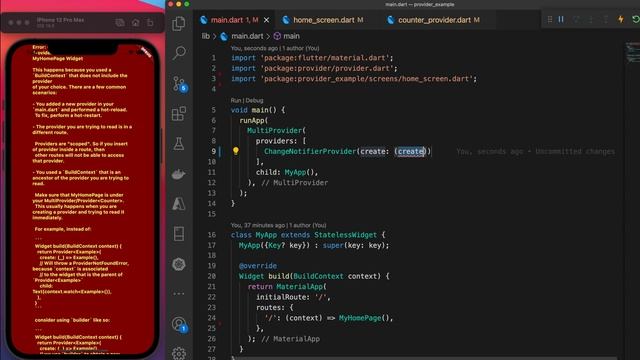640x360 pixels.
Task: Click 'void main()' on line 5
Action: click(253, 110)
